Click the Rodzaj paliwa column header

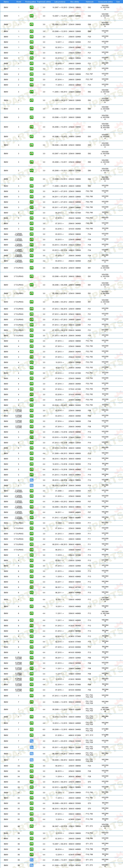(x=31, y=2)
